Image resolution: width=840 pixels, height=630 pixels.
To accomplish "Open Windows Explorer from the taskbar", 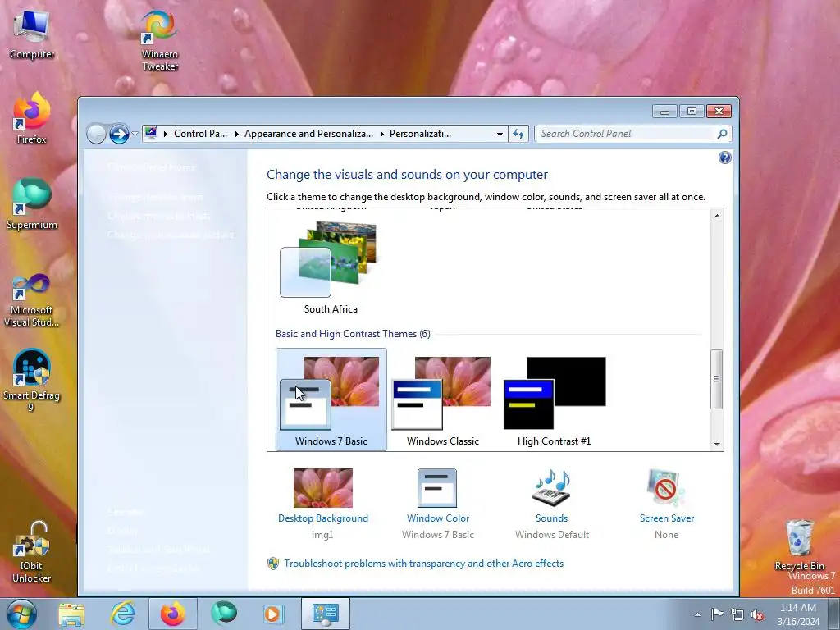I will pyautogui.click(x=71, y=614).
